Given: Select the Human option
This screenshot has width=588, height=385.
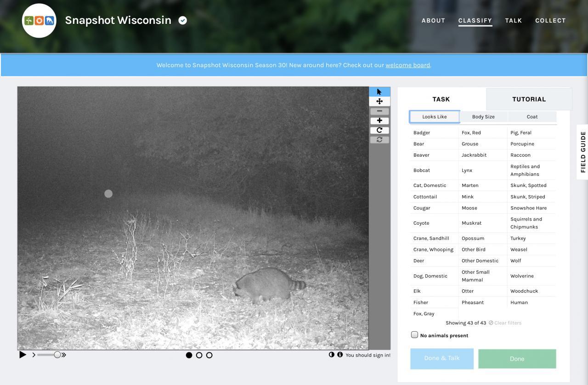Looking at the screenshot, I should pos(532,303).
